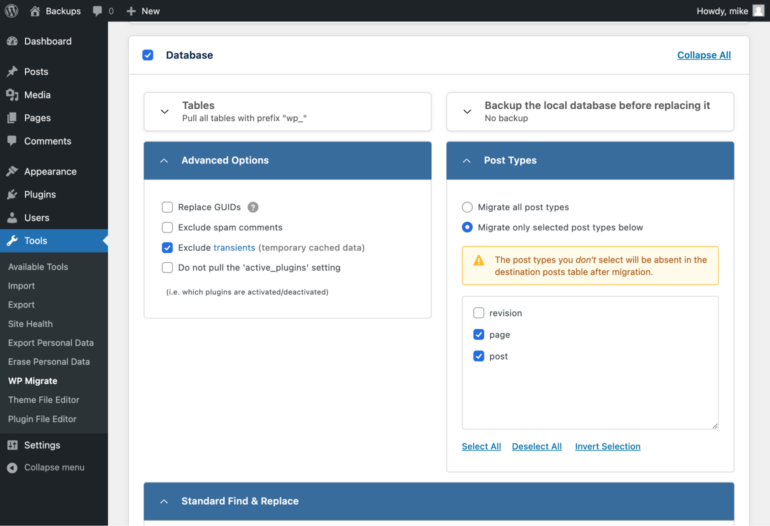Click the Replace GUIDs help question icon
770x526 pixels.
(253, 207)
